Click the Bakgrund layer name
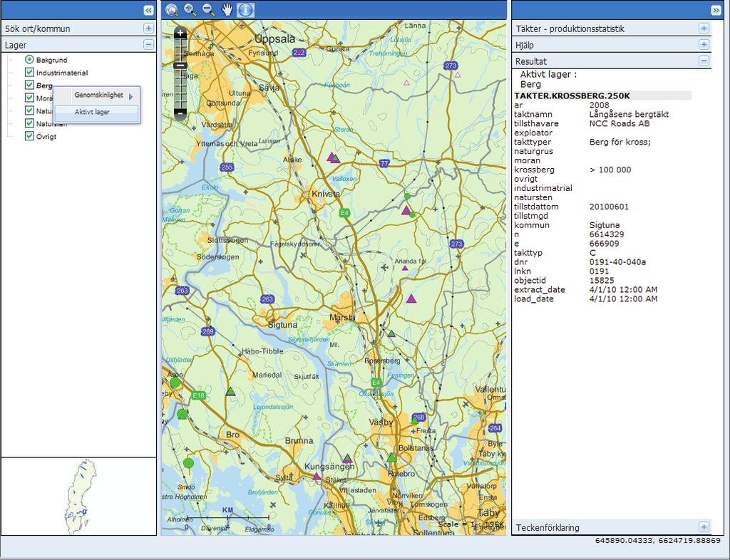 (x=51, y=60)
